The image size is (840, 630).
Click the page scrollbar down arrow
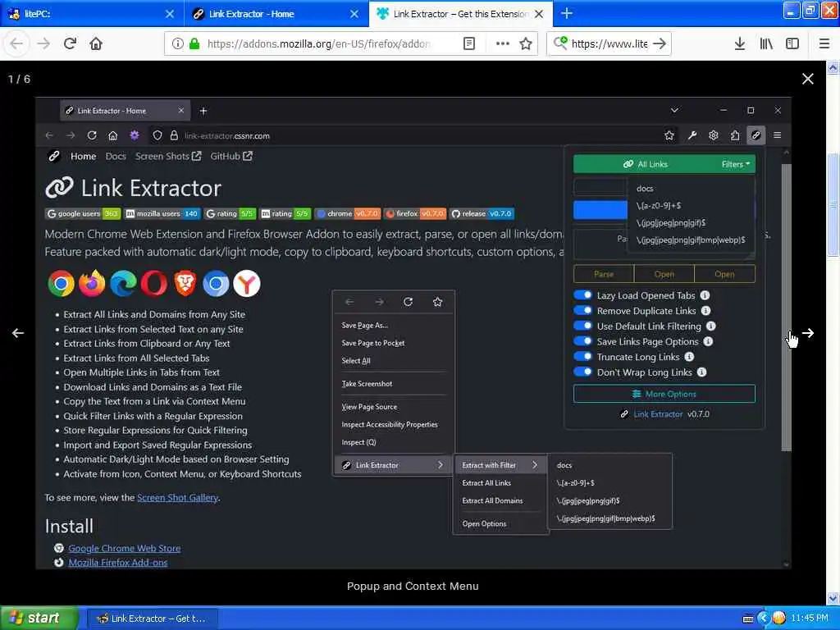833,597
